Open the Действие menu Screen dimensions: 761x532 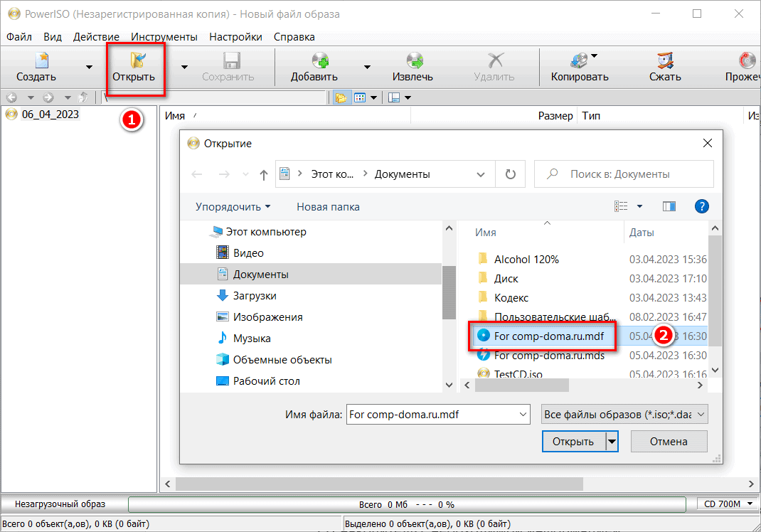point(96,37)
